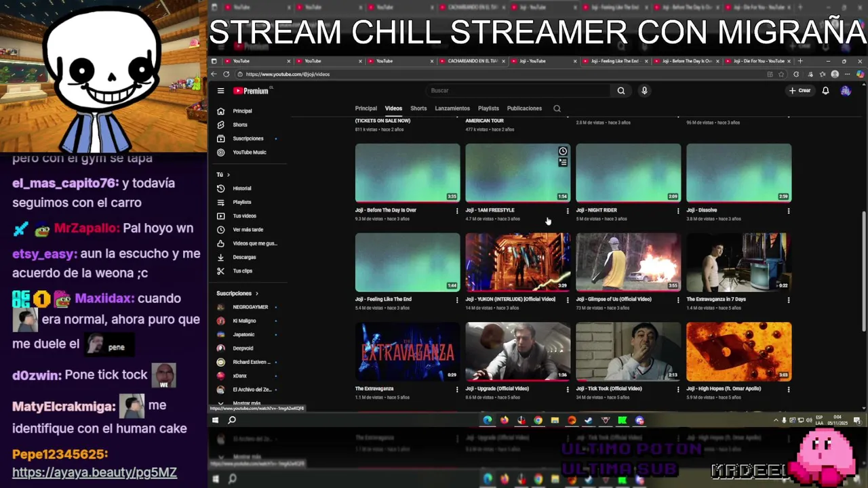The image size is (868, 488).
Task: Activate voice search microphone
Action: click(644, 91)
